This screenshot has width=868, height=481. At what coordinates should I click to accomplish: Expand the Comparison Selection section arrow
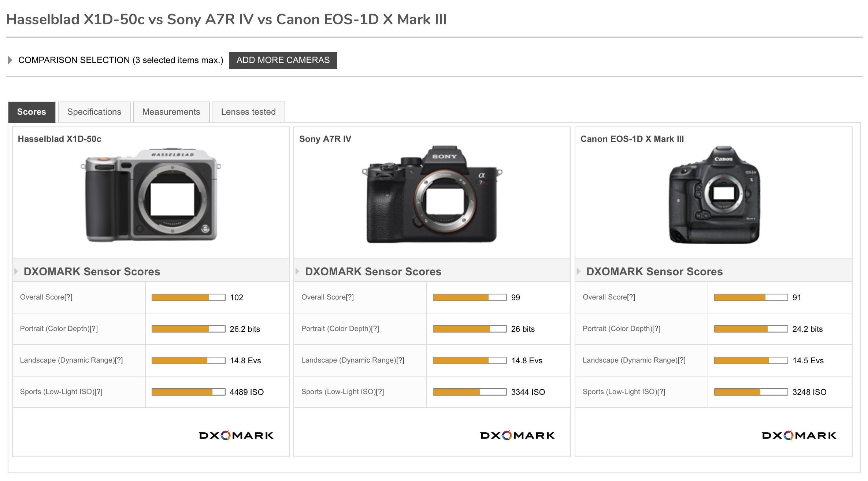click(x=10, y=60)
